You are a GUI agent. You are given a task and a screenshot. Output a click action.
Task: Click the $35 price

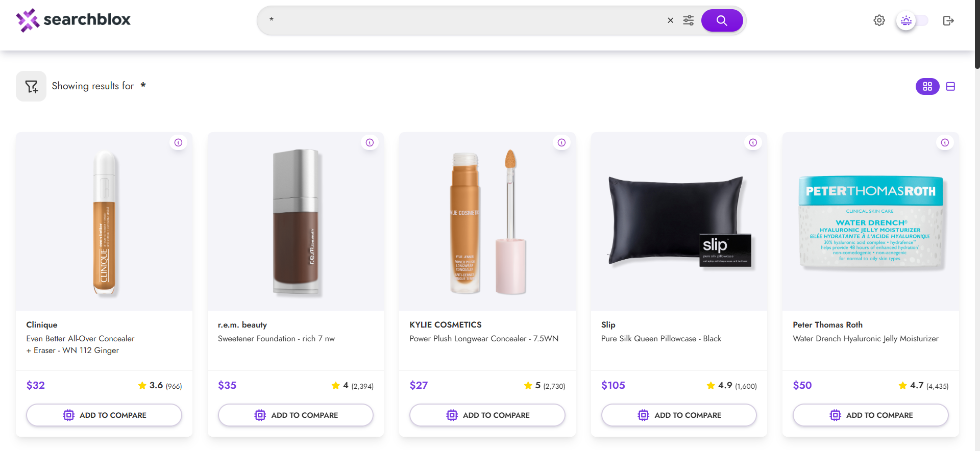[x=227, y=385]
